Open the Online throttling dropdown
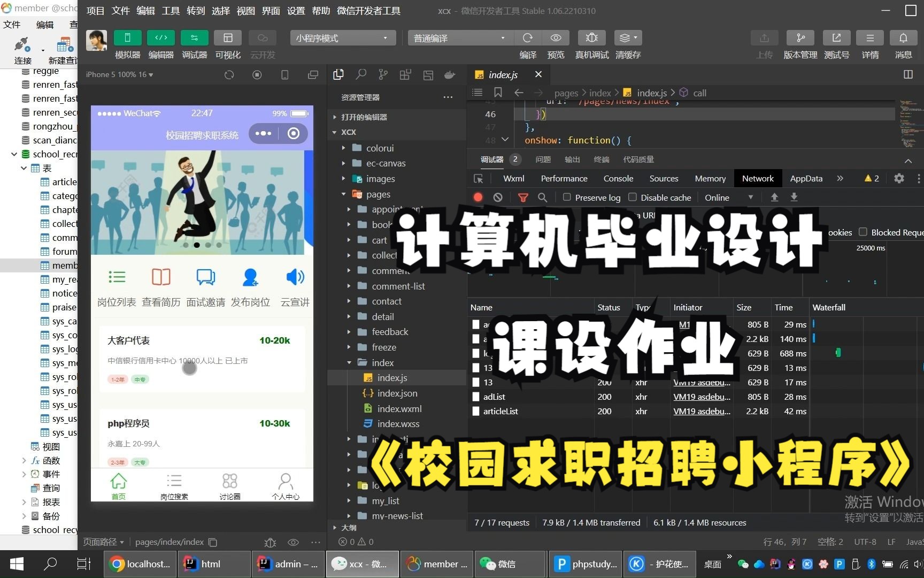Image resolution: width=924 pixels, height=578 pixels. [x=728, y=197]
